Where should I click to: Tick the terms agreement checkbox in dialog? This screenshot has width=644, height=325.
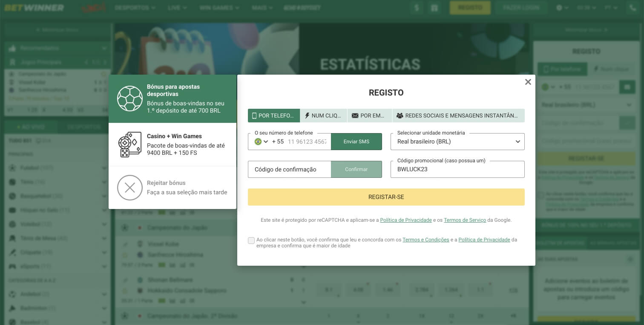pos(251,241)
